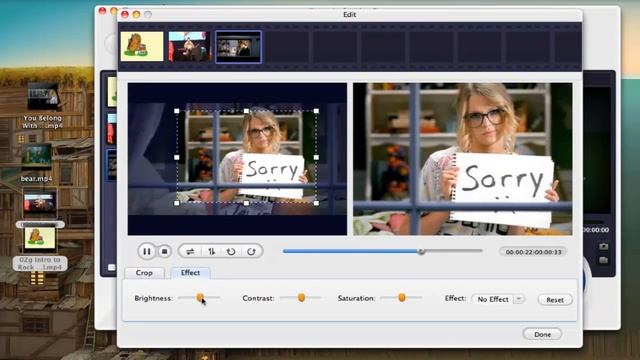Click folder icon in back window
This screenshot has width=640, height=360.
[x=604, y=260]
